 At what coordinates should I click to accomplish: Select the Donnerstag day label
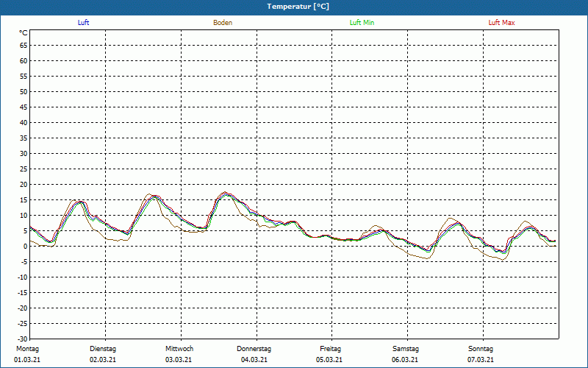[254, 349]
